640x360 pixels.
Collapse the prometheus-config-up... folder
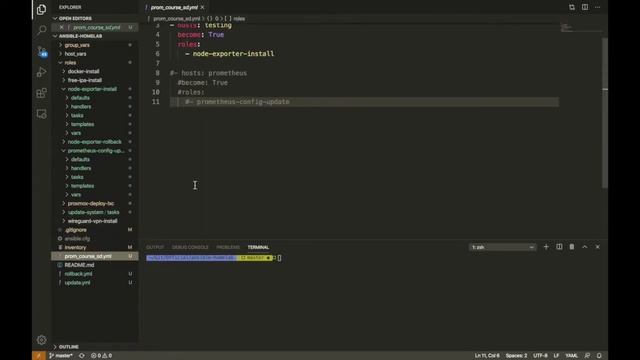[x=96, y=151]
